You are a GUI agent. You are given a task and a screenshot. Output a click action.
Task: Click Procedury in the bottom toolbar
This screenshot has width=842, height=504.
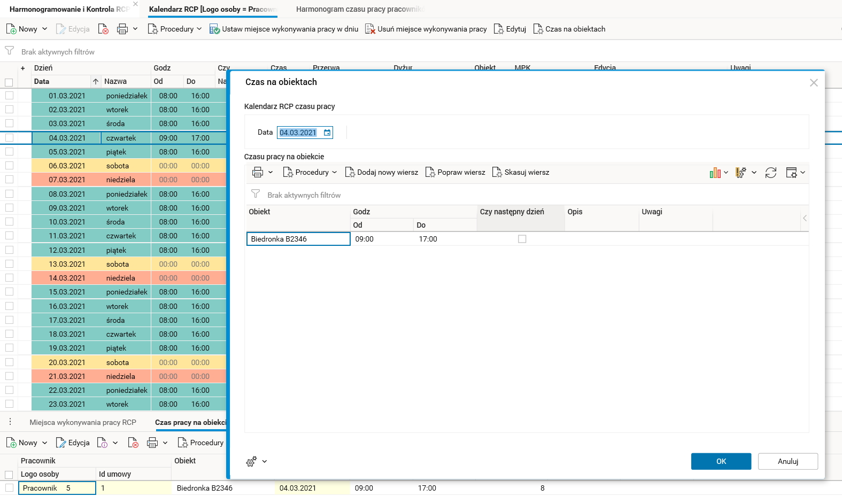coord(200,443)
